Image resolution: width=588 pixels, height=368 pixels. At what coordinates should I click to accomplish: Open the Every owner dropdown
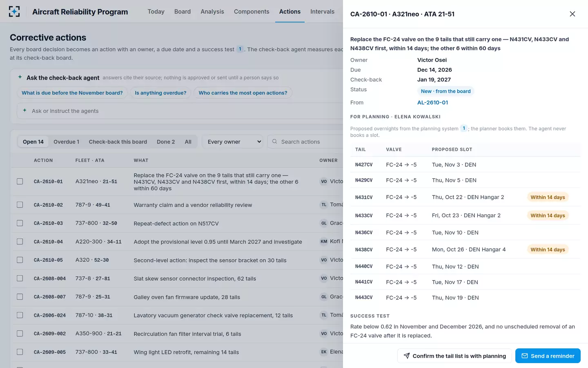pyautogui.click(x=233, y=141)
